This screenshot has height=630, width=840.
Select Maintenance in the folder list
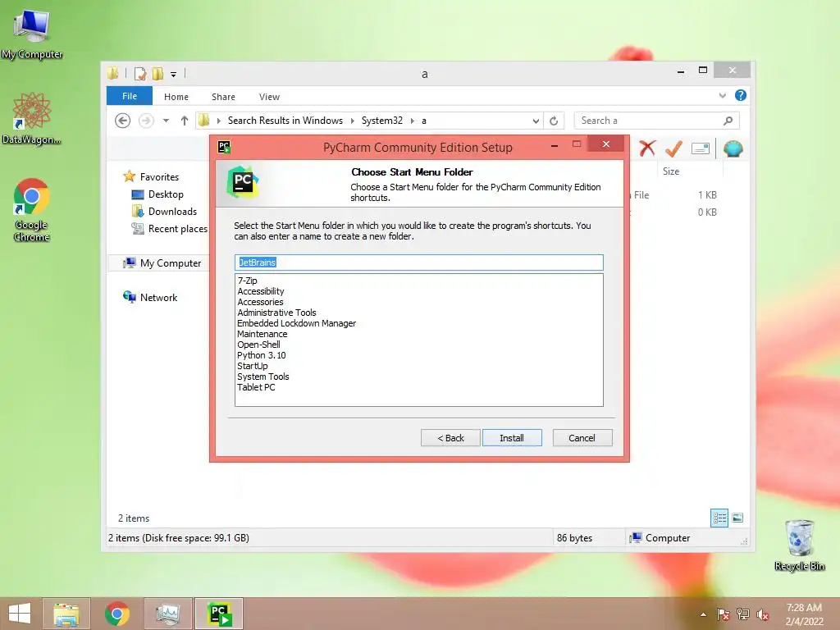point(262,334)
